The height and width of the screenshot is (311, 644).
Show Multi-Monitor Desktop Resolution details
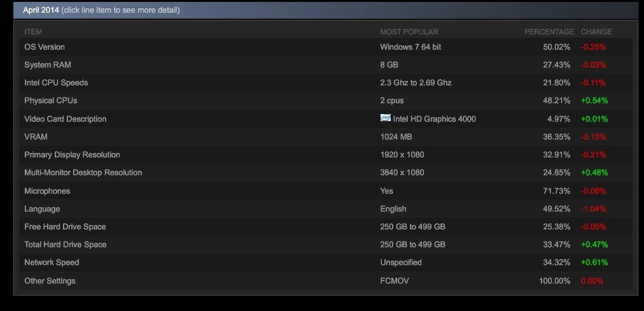tap(326, 172)
